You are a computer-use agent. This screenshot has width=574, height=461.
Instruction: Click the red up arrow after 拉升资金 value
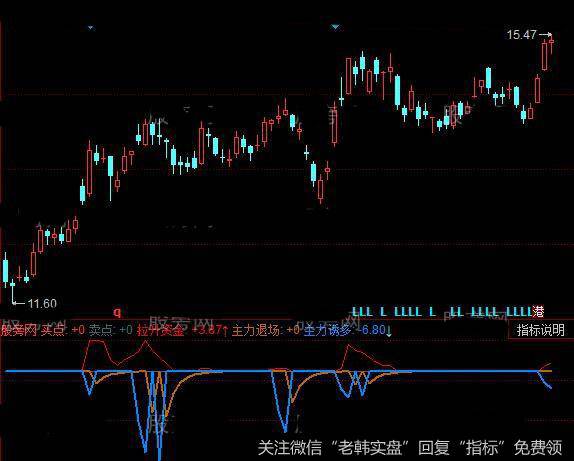pyautogui.click(x=225, y=331)
